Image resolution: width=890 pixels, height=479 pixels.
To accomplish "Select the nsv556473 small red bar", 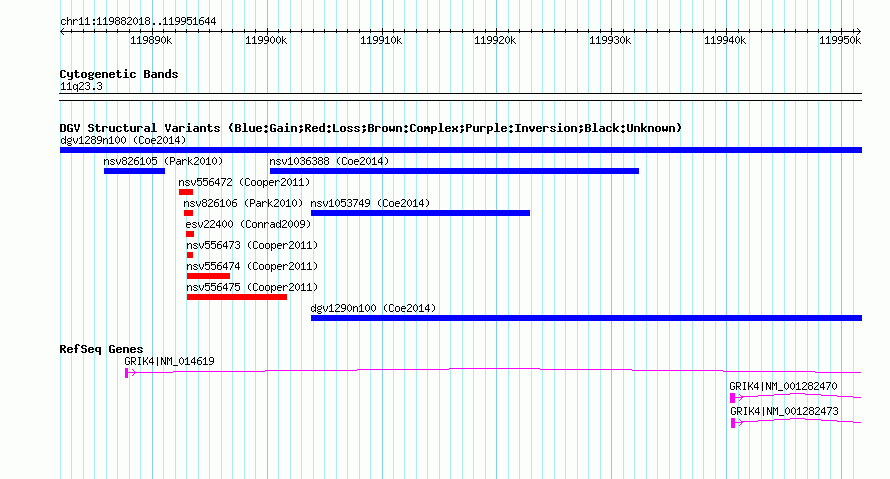I will pos(190,255).
